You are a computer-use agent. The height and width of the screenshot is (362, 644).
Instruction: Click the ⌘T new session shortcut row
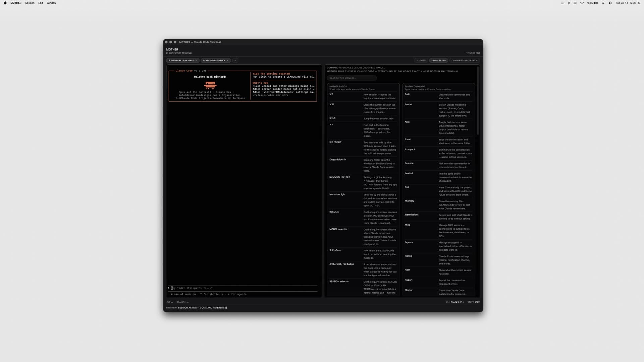tap(363, 96)
